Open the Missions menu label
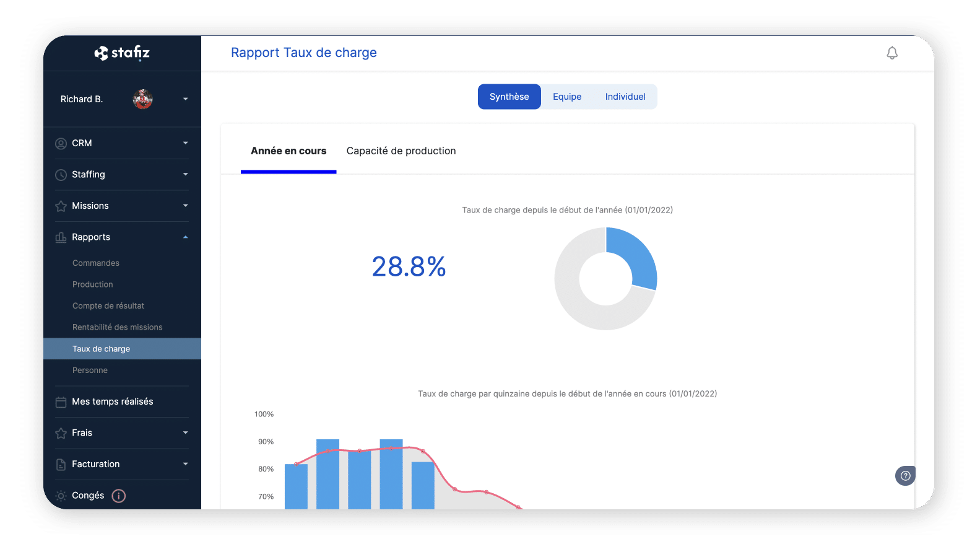Image resolution: width=980 pixels, height=544 pixels. (x=90, y=206)
